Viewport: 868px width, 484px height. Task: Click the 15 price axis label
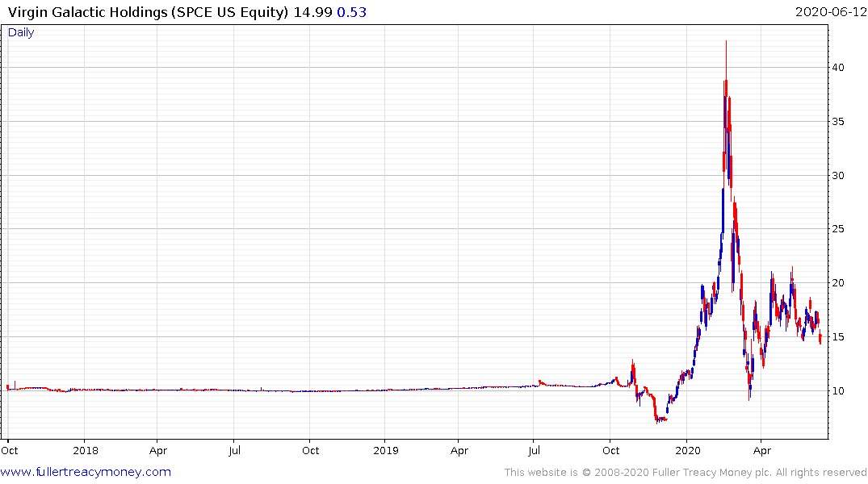(838, 337)
